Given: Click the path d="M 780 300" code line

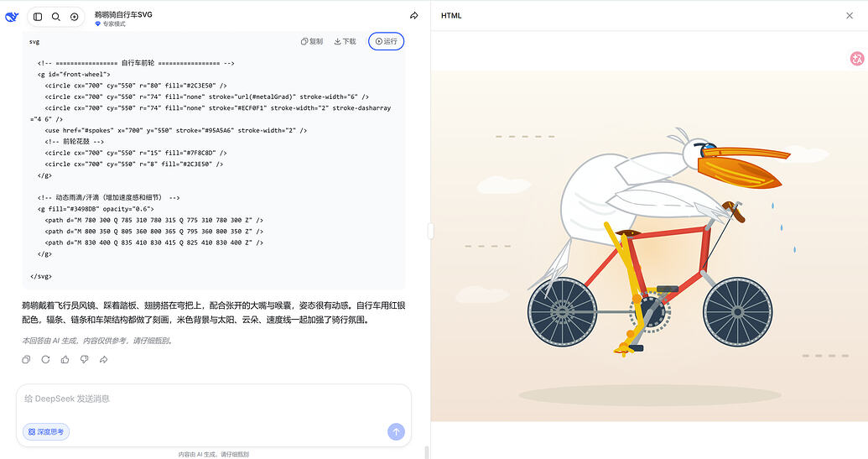Looking at the screenshot, I should (x=154, y=220).
